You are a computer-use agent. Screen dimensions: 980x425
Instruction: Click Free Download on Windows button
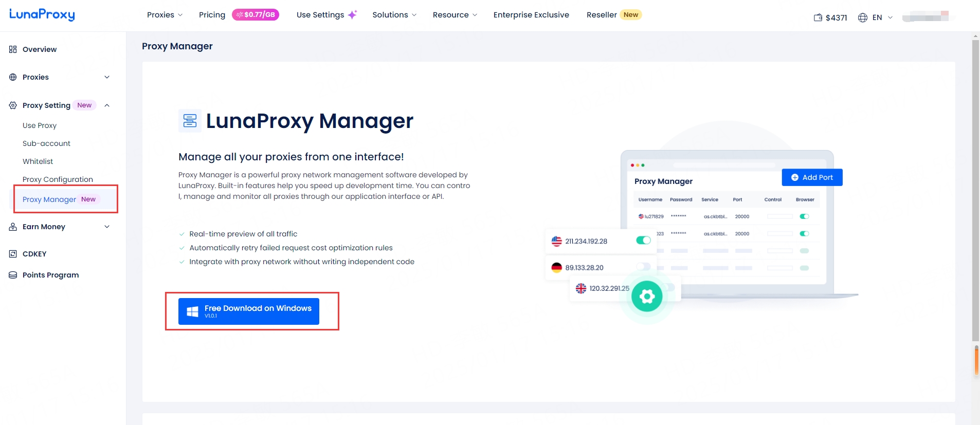[x=249, y=311]
